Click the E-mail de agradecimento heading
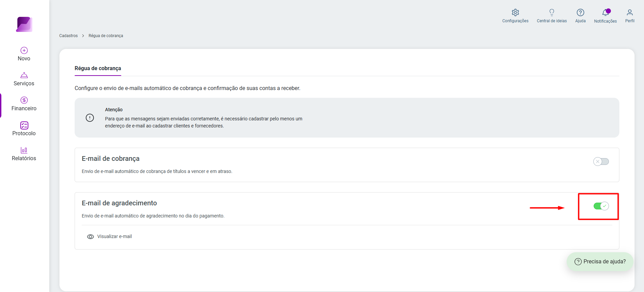Screen dimensions: 644x292 tap(119, 203)
